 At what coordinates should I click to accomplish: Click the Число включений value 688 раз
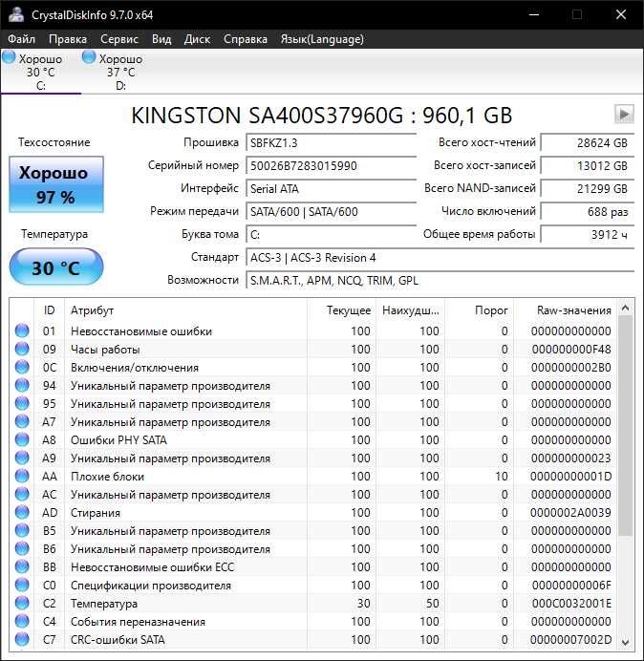tap(587, 211)
